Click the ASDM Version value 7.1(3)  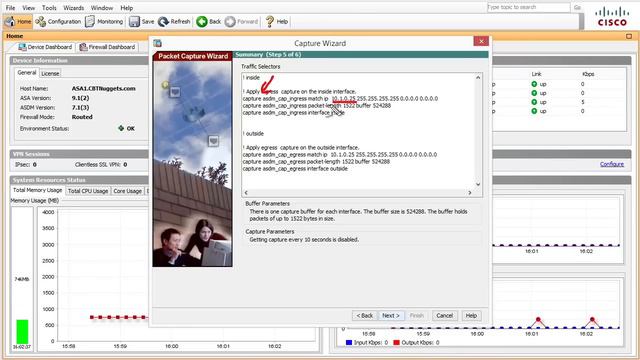pos(80,107)
